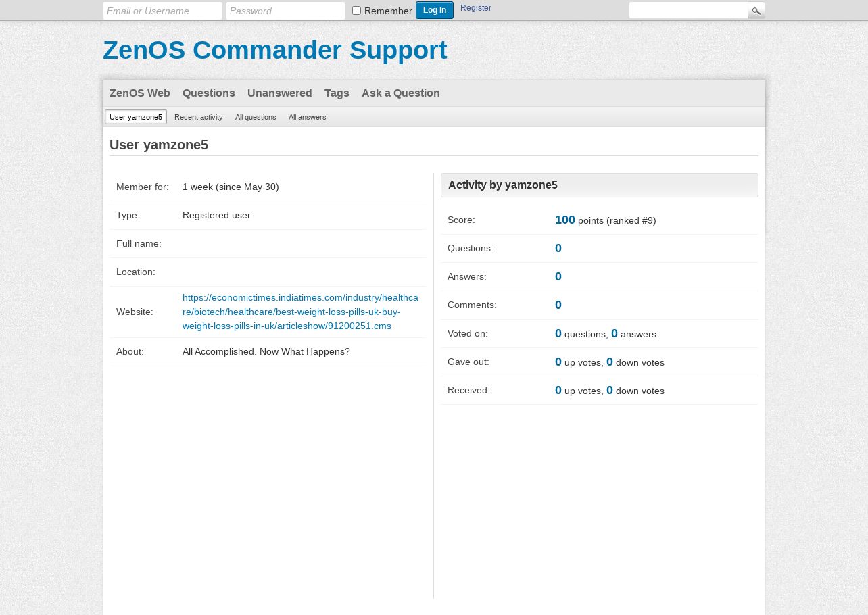Switch to the All answers sub-tab
Image resolution: width=868 pixels, height=615 pixels.
pyautogui.click(x=308, y=117)
